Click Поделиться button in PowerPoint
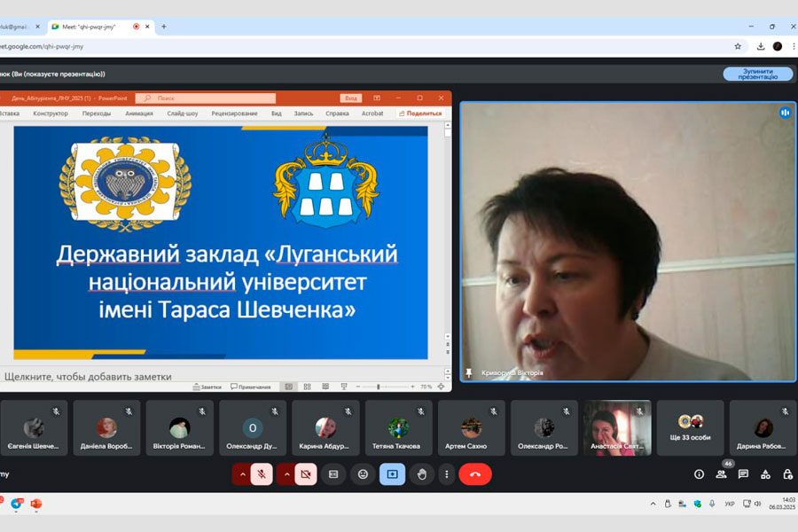This screenshot has height=532, width=798. [420, 113]
